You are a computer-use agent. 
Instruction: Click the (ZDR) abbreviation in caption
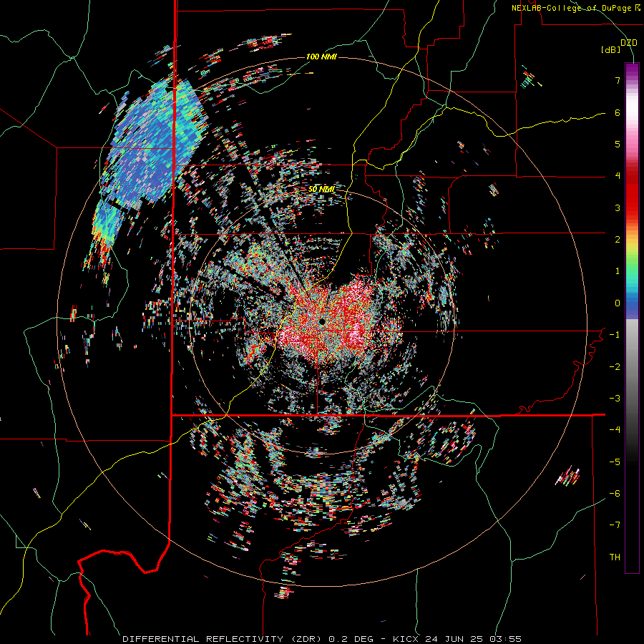[306, 639]
